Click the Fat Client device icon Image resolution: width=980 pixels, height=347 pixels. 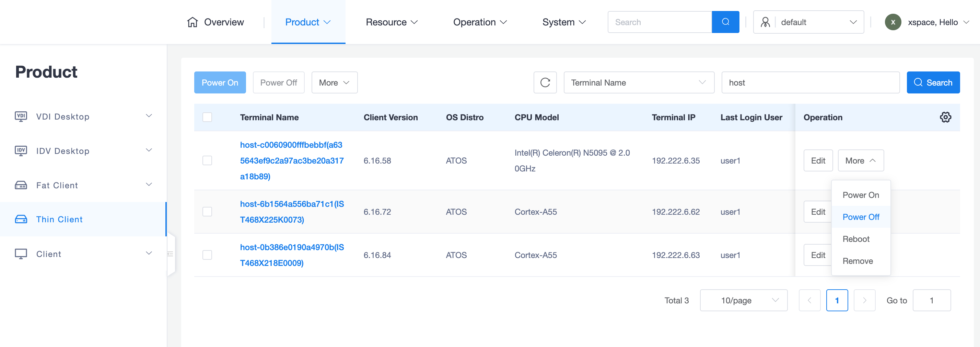(x=21, y=186)
